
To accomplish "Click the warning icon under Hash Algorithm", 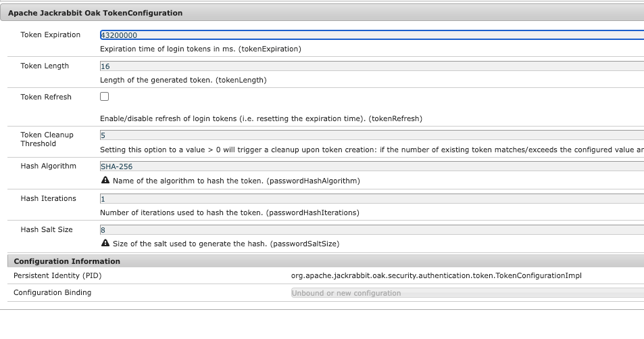I will point(105,181).
